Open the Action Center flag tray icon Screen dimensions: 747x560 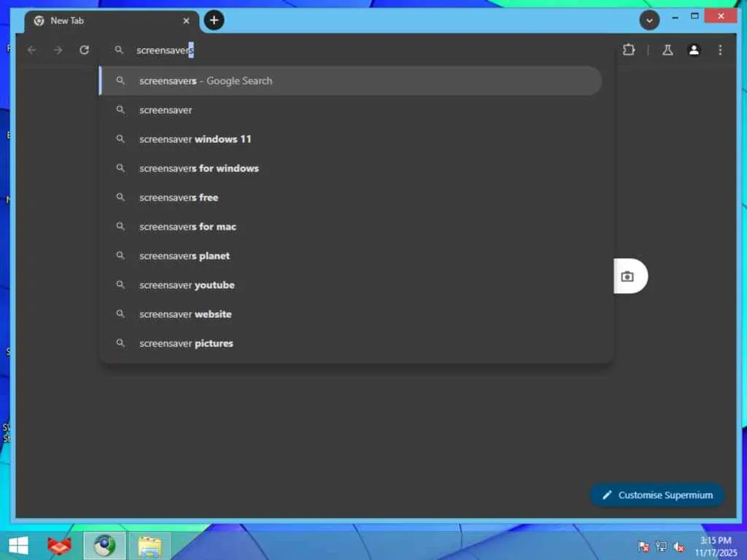click(643, 546)
